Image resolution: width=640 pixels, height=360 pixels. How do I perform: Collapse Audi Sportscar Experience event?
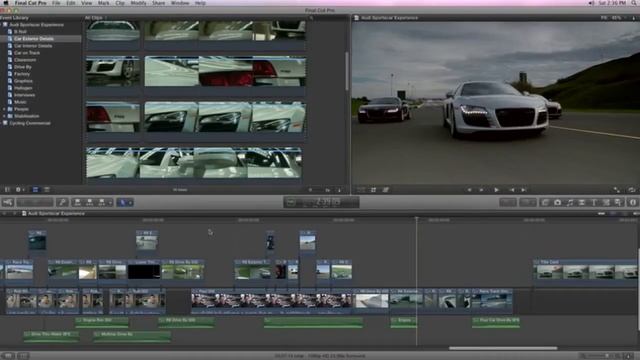click(1, 24)
